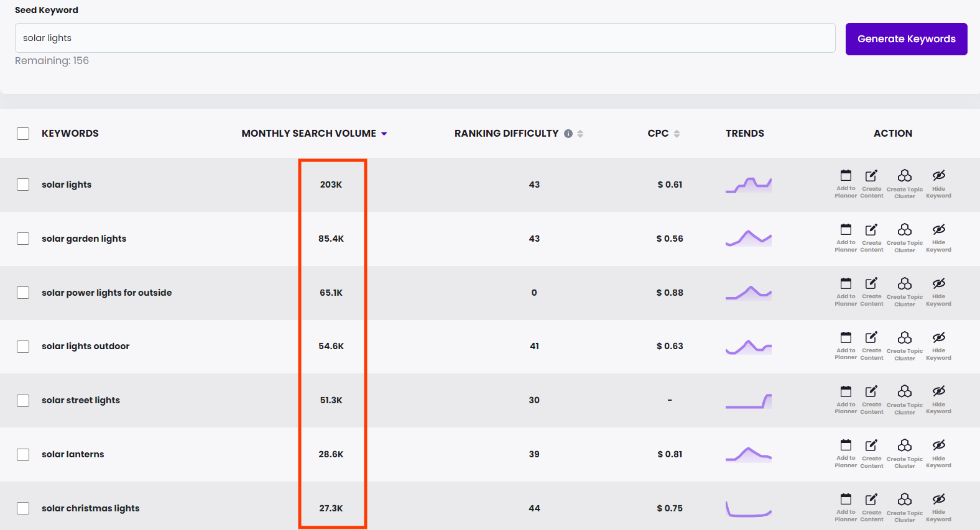Create topic cluster for solar power lights
The height and width of the screenshot is (530, 980).
pos(904,291)
